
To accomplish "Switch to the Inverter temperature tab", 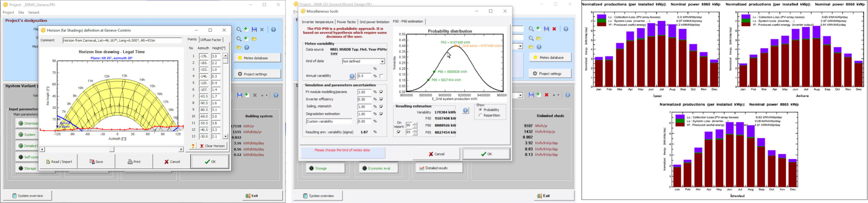I will tap(318, 22).
